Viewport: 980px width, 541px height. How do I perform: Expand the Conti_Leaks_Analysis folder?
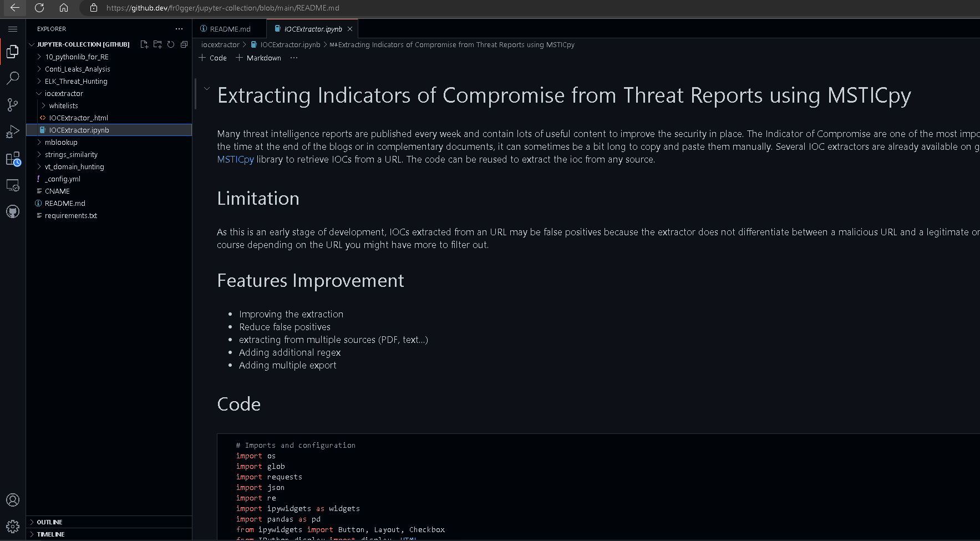[x=77, y=69]
